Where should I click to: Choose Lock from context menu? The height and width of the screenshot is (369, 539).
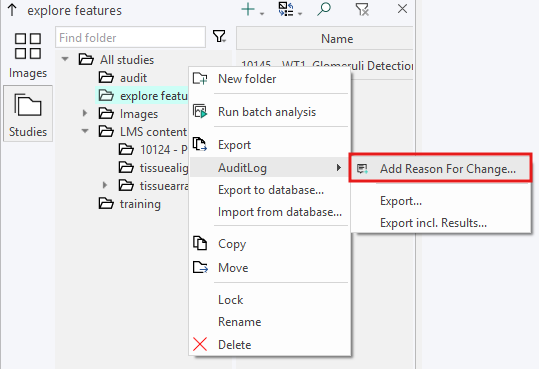point(270,300)
